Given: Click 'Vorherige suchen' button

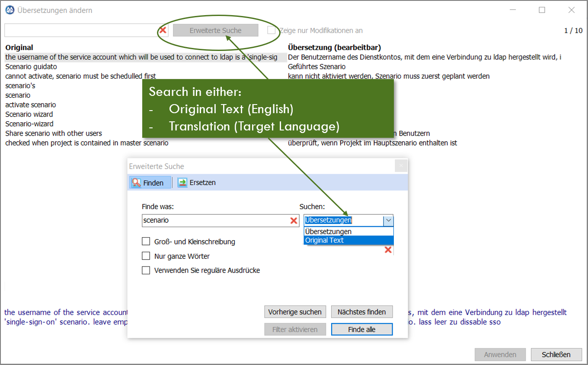Looking at the screenshot, I should pos(295,312).
